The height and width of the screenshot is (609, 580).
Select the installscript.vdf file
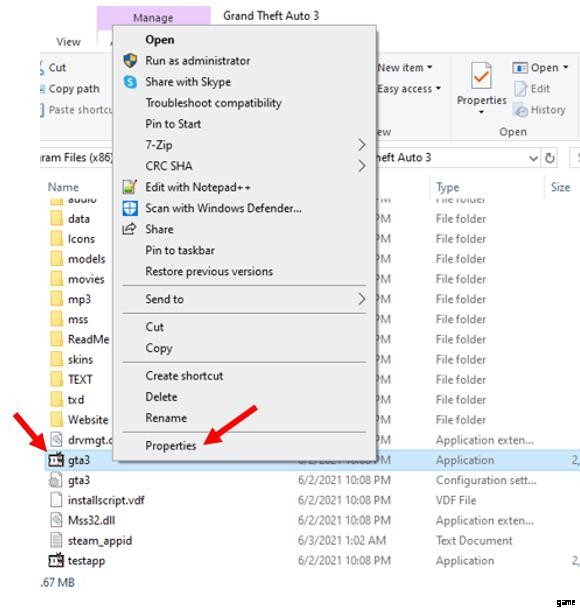coord(106,500)
